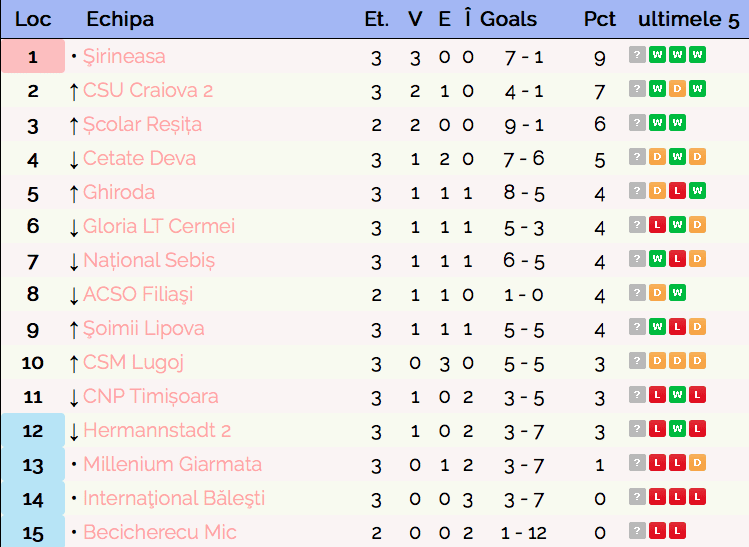749x547 pixels.
Task: Open the Şirineasa team link
Action: point(124,57)
